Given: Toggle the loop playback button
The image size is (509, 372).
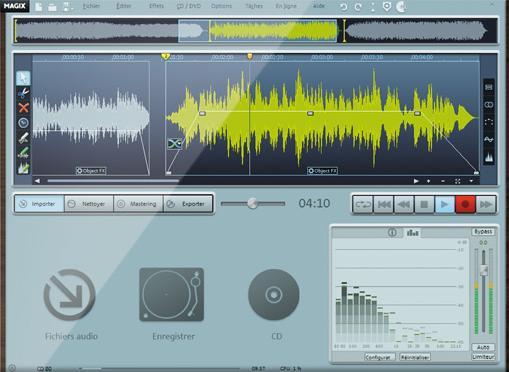Looking at the screenshot, I should pyautogui.click(x=363, y=204).
